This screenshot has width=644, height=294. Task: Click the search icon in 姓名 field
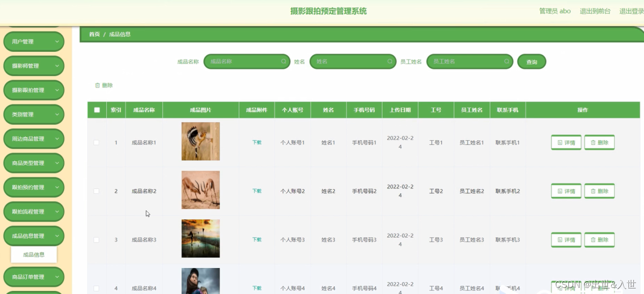point(390,62)
